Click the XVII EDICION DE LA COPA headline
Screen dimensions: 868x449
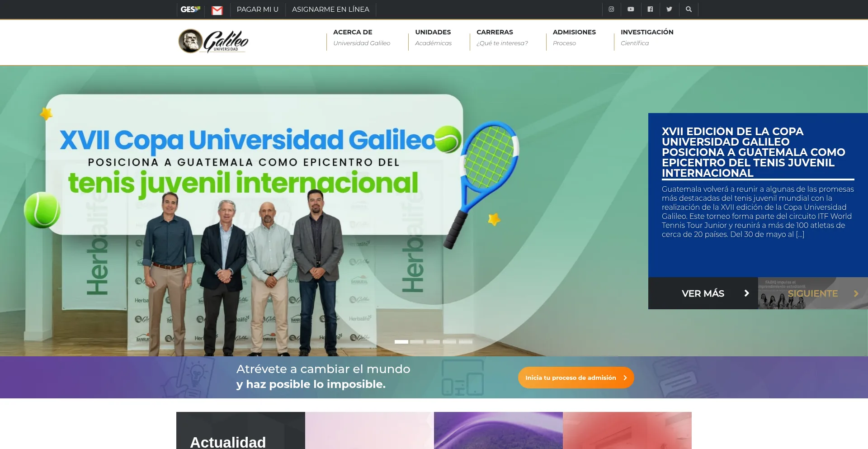click(753, 152)
